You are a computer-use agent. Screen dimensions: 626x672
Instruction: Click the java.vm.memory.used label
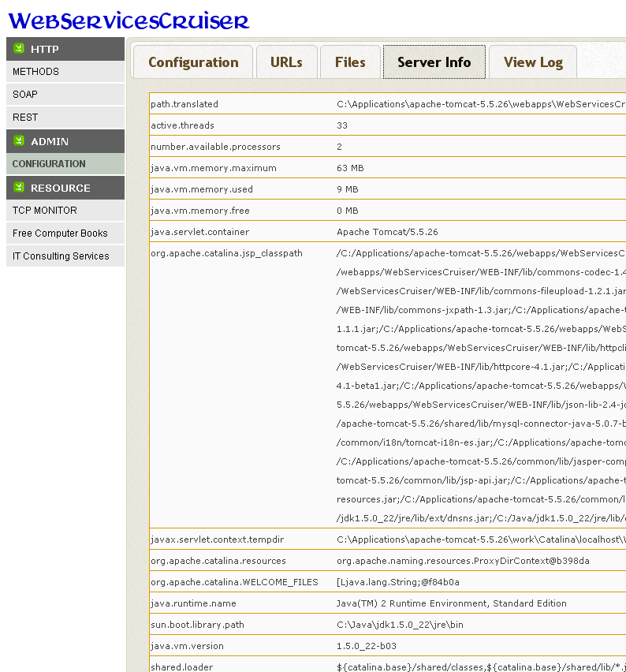coord(202,189)
